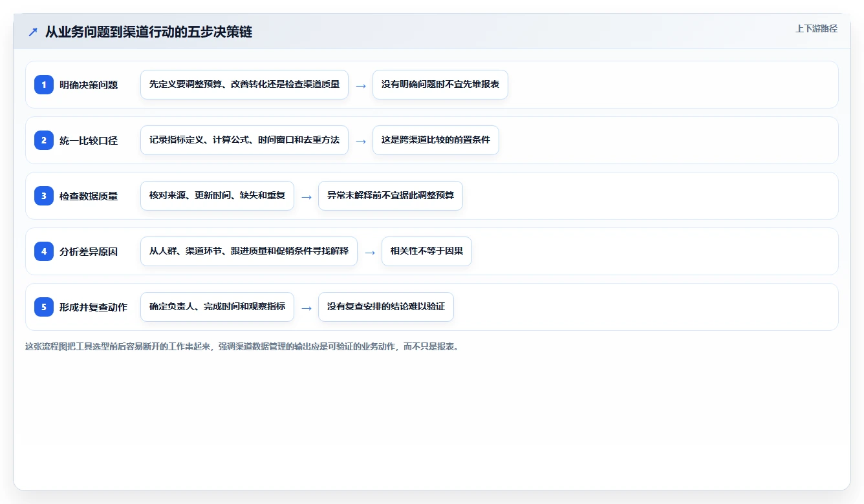Click the footer note starting 这张流程图把工具选型
Screen dimensions: 864x504
[x=242, y=346]
